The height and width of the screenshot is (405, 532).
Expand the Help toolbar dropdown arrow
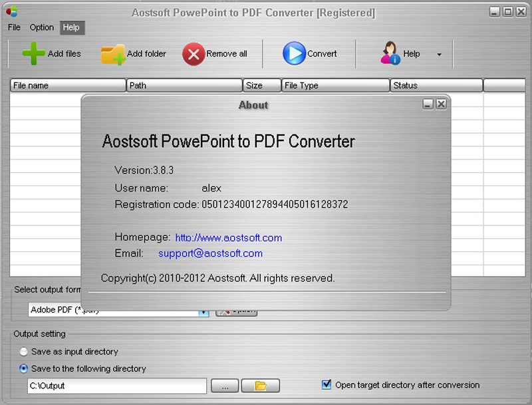pos(439,55)
